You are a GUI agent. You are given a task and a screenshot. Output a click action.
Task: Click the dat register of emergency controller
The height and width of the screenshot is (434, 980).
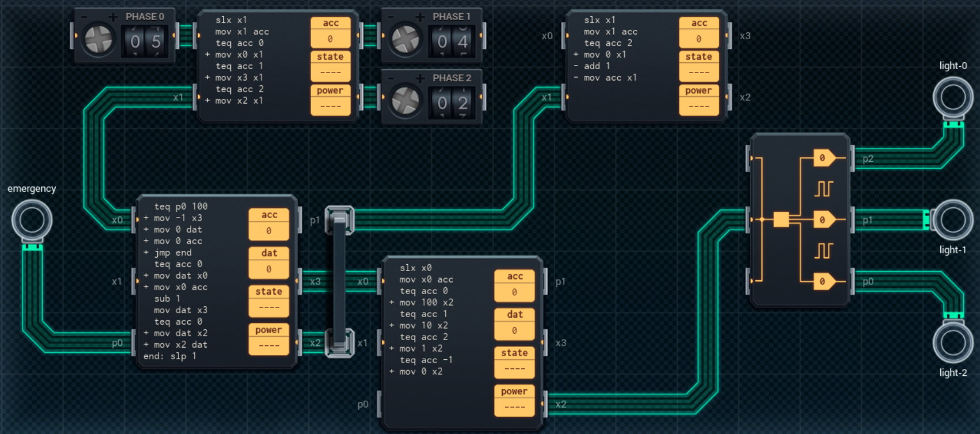(x=269, y=269)
